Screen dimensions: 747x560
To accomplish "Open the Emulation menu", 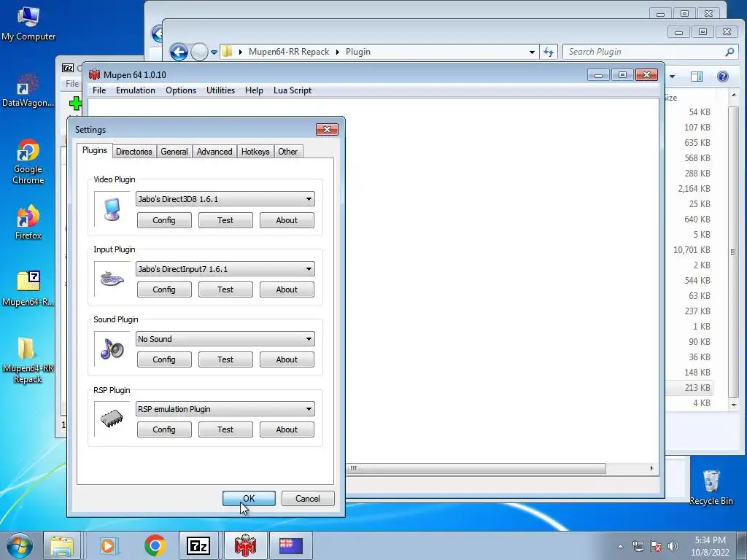I will (135, 90).
